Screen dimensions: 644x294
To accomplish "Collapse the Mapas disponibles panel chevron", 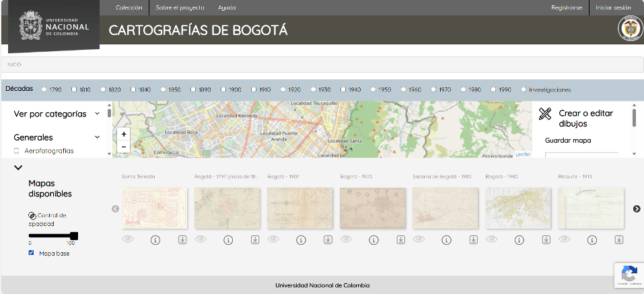I will (x=18, y=168).
